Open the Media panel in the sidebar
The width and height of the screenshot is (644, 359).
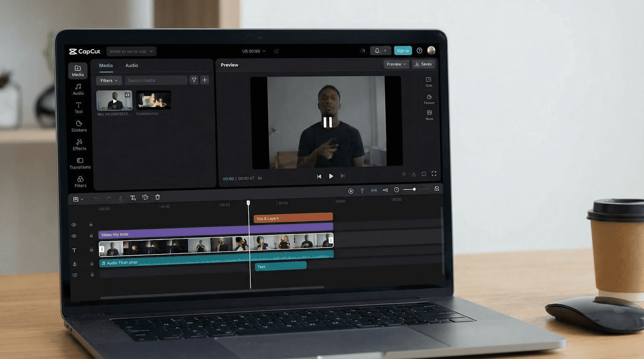(x=78, y=71)
